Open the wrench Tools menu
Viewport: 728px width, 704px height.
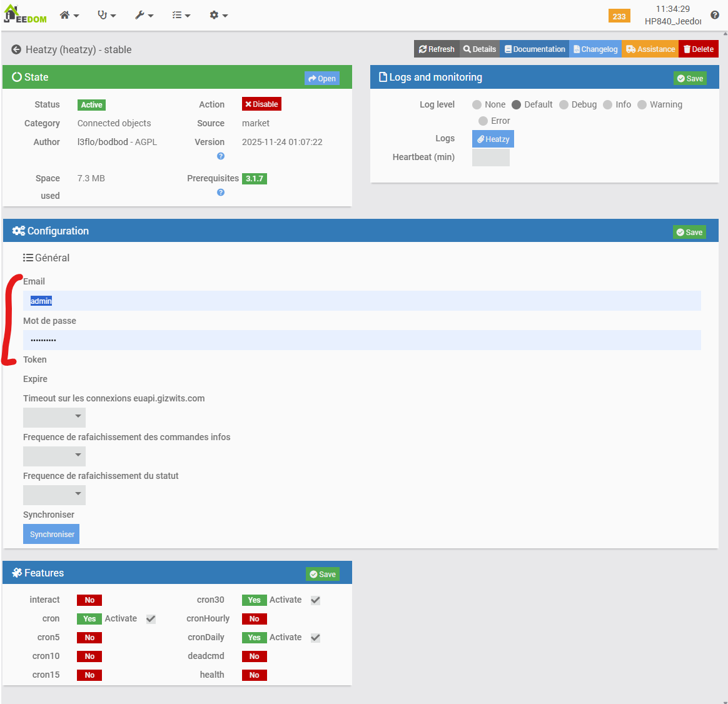[x=144, y=15]
